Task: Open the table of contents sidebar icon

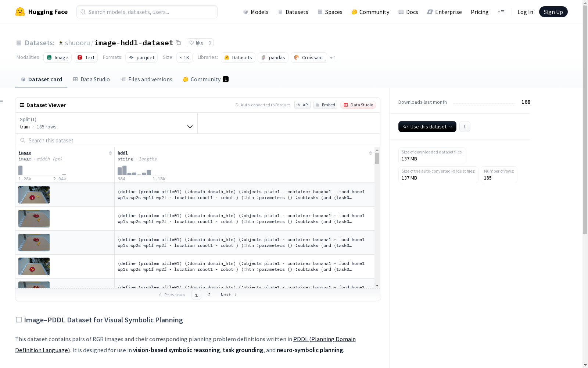Action: pyautogui.click(x=2, y=102)
